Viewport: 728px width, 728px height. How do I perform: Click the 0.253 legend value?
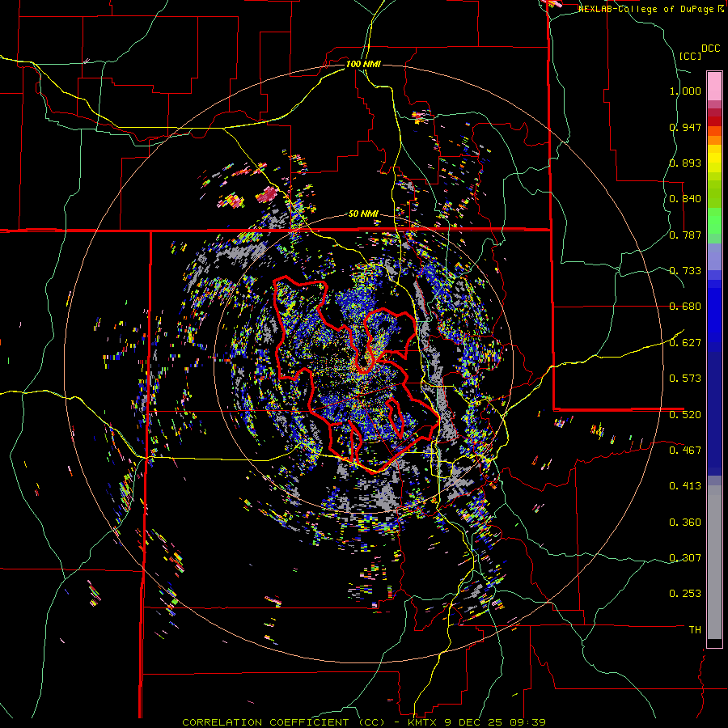(x=685, y=594)
